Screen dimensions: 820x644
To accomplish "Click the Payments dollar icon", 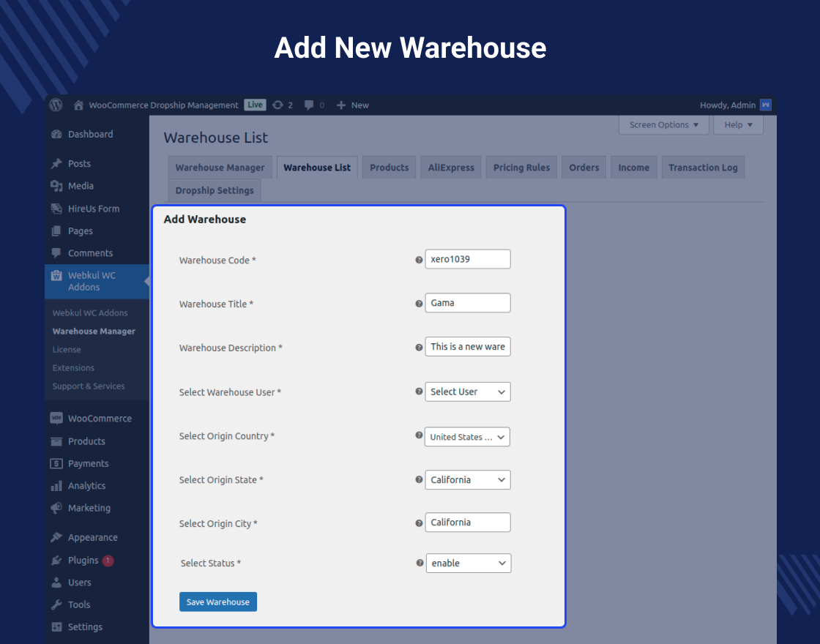I will pos(56,464).
